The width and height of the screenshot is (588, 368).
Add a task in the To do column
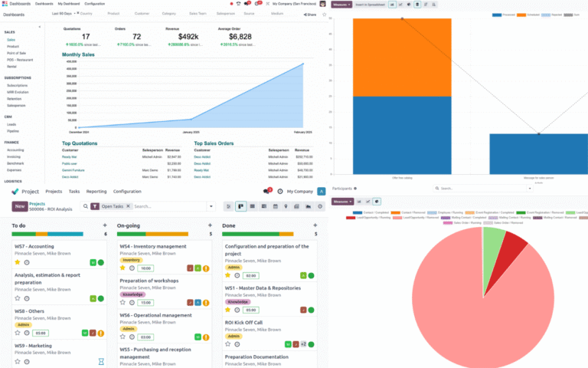pos(105,225)
